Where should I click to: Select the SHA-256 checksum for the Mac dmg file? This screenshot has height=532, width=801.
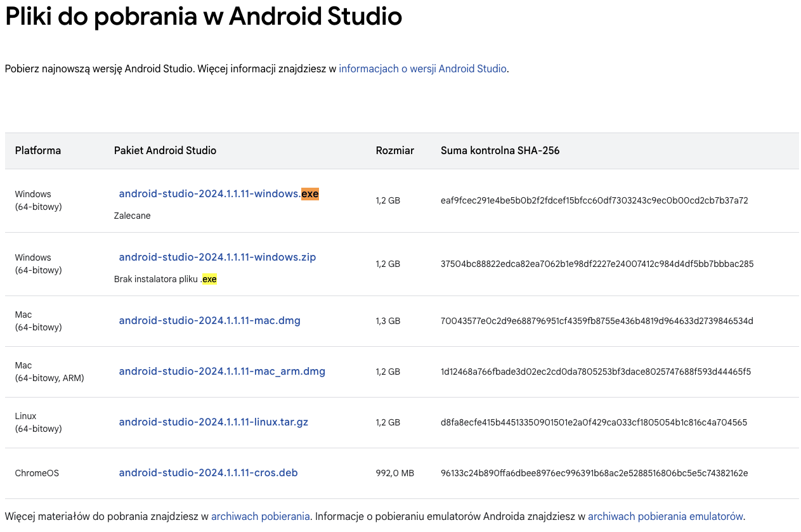click(x=597, y=321)
